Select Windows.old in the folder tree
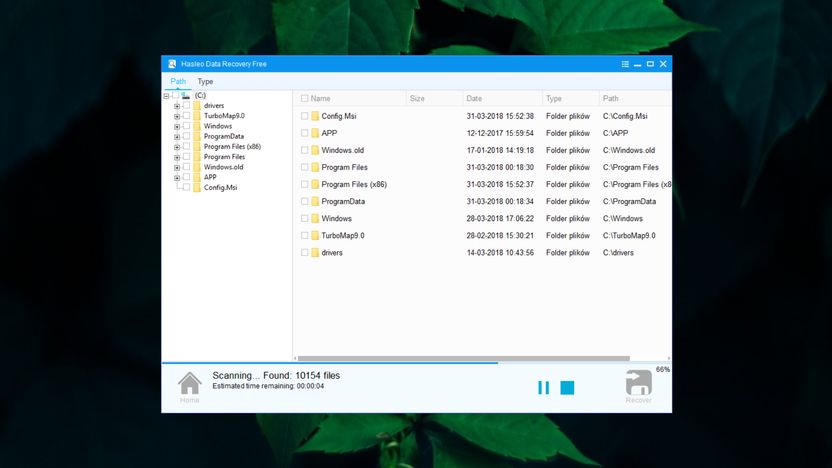The width and height of the screenshot is (832, 468). click(223, 167)
